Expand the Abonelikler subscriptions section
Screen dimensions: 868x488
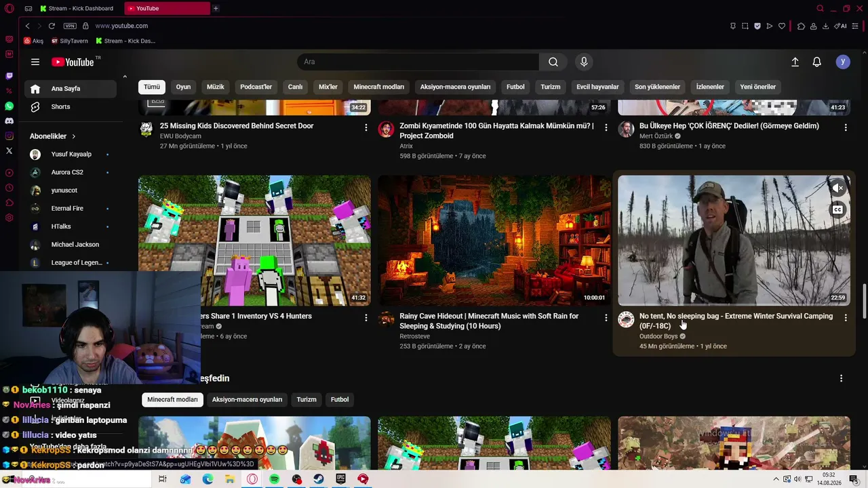(x=53, y=136)
